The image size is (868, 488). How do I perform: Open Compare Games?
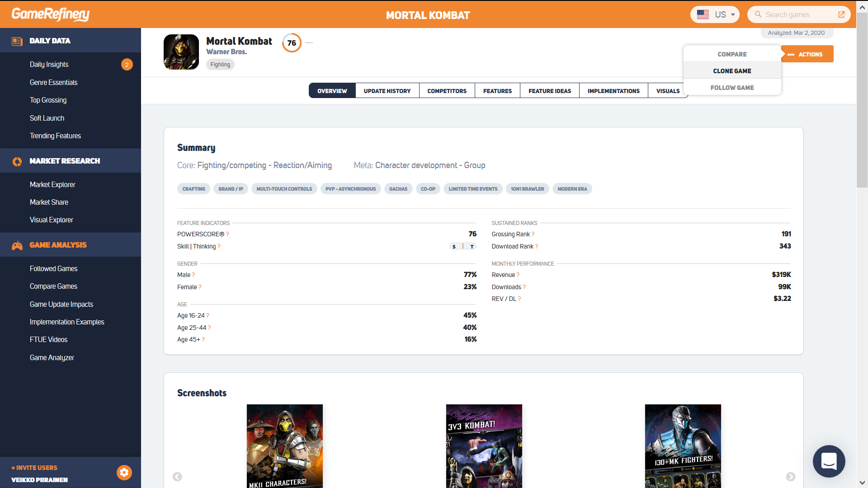(54, 286)
